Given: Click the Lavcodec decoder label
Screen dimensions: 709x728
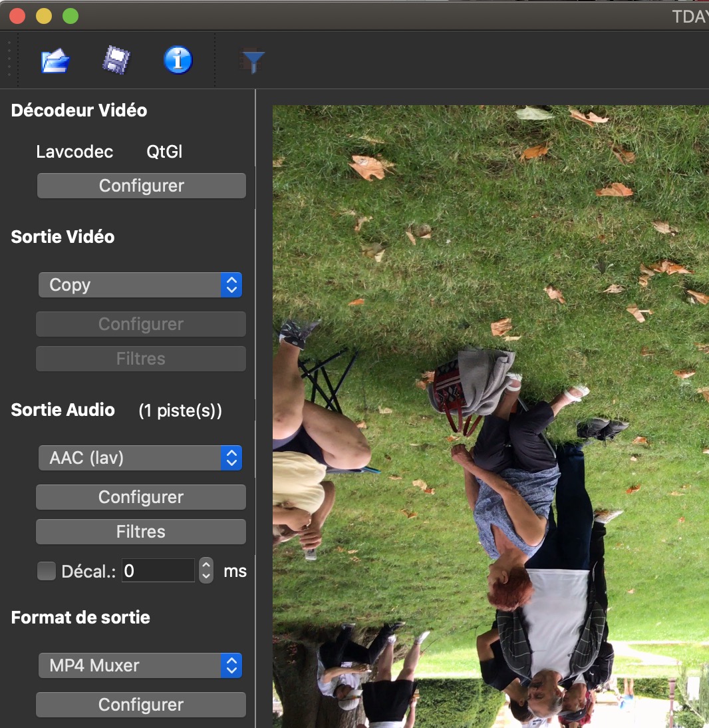Looking at the screenshot, I should (x=74, y=152).
